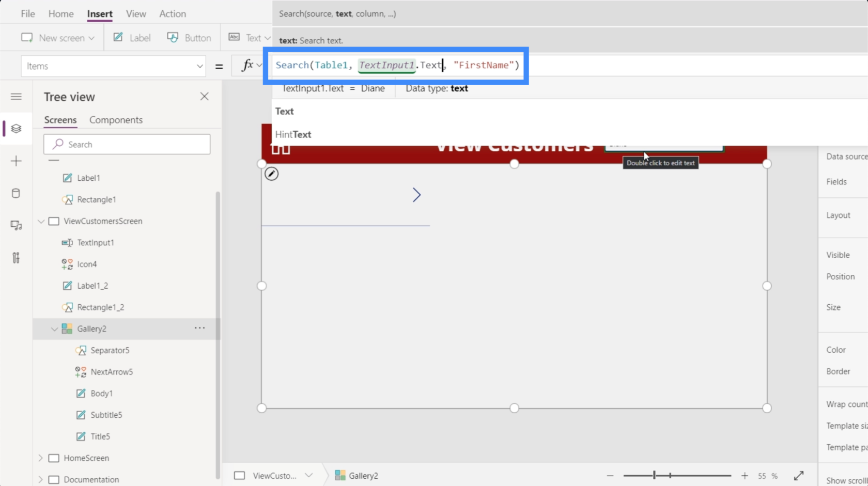Click the Fields property
Viewport: 868px width, 486px height.
(x=836, y=182)
